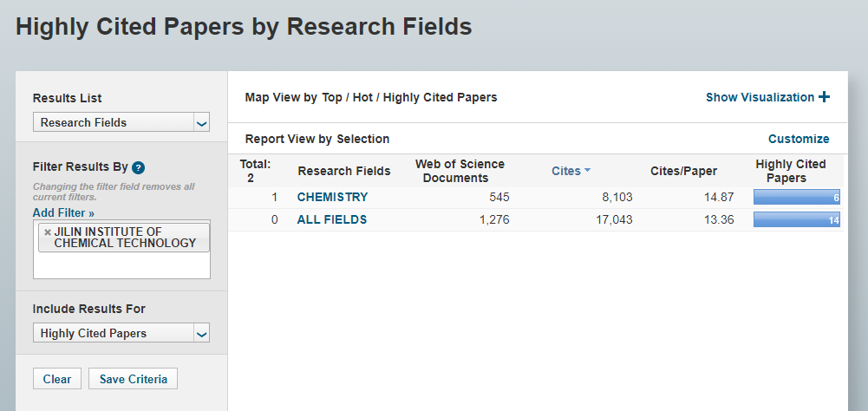Click the Customize link
Viewport: 868px width, 411px height.
pos(799,139)
